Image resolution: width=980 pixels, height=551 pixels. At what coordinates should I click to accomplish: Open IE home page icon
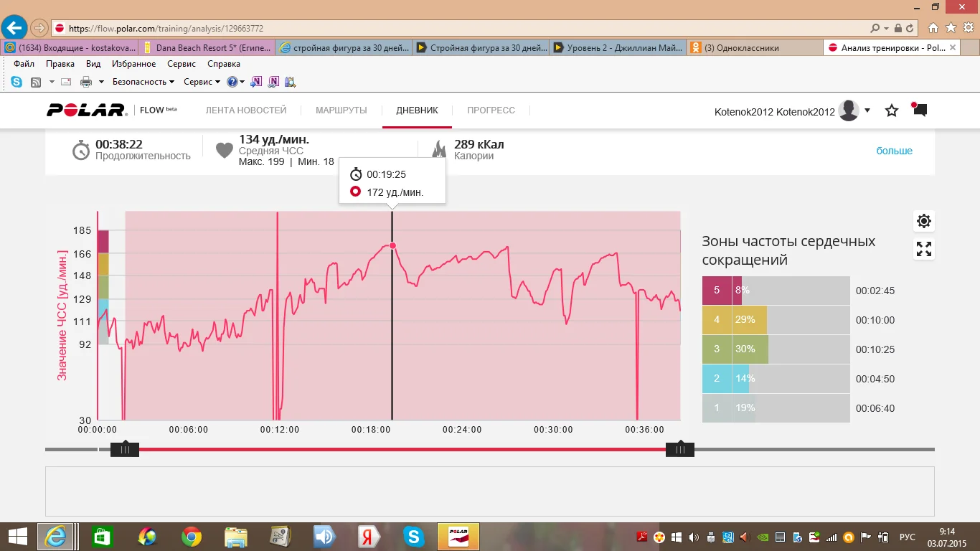point(933,28)
